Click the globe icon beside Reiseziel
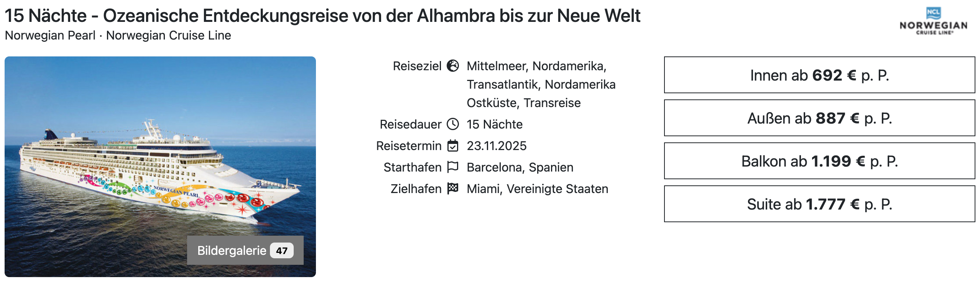 (x=453, y=66)
